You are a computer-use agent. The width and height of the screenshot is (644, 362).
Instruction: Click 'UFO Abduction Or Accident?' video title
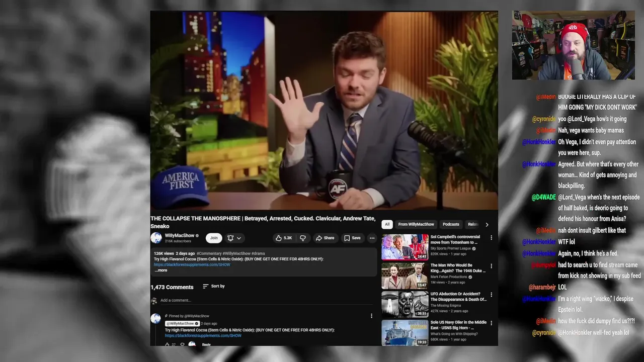pos(458,297)
